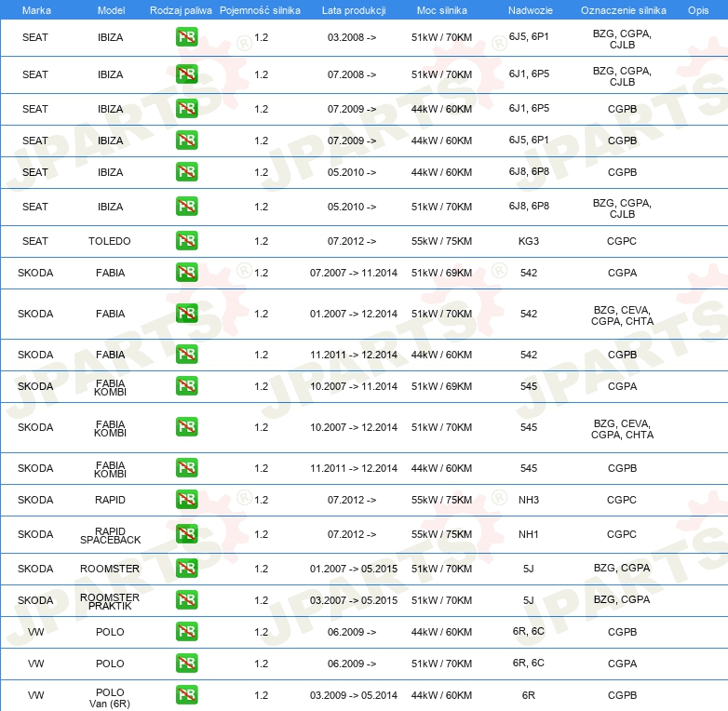
Task: Click production date 07.2008 ->
Action: (352, 74)
